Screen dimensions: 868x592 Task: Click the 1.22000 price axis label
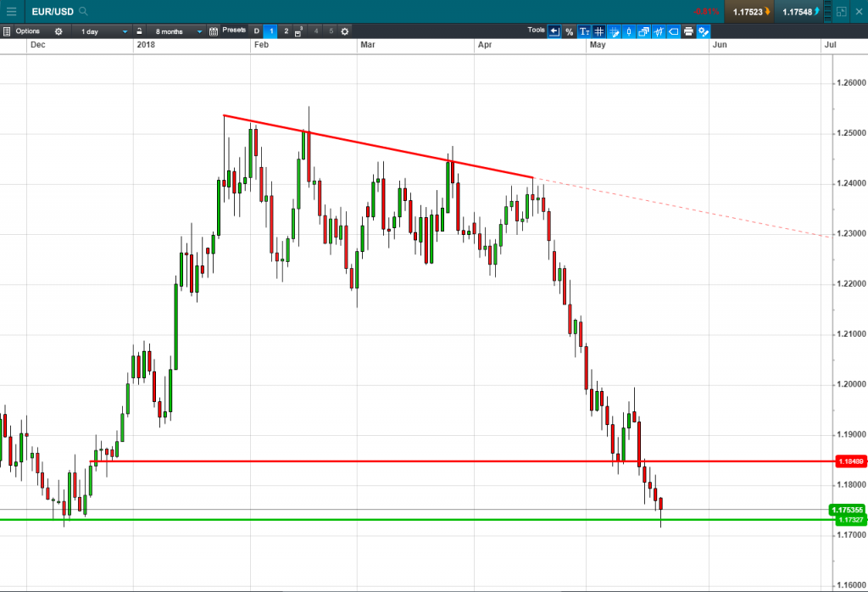pyautogui.click(x=851, y=284)
